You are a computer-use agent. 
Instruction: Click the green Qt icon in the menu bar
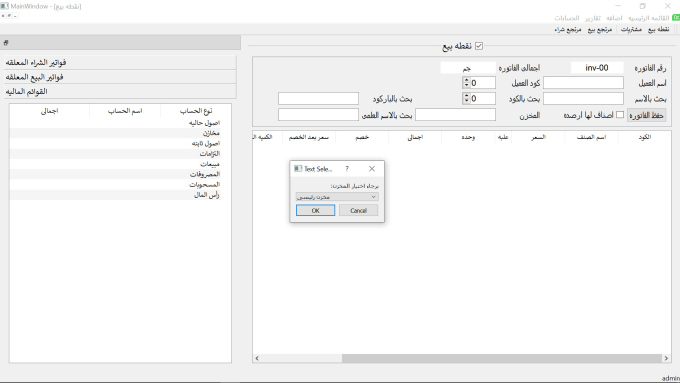point(676,18)
